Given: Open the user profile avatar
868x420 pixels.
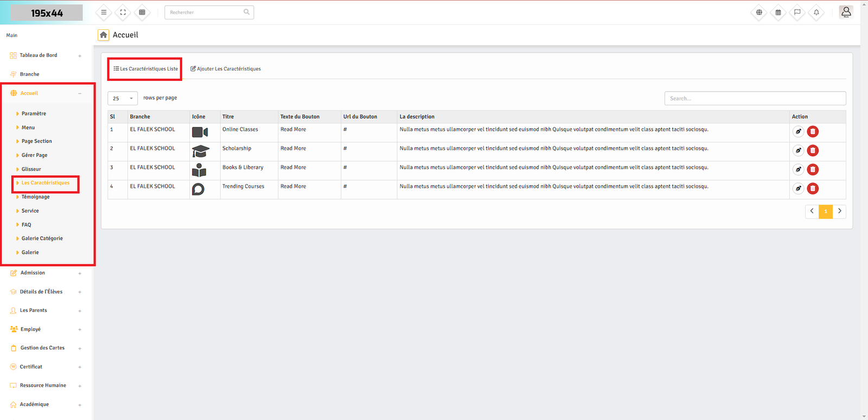Looking at the screenshot, I should coord(846,12).
